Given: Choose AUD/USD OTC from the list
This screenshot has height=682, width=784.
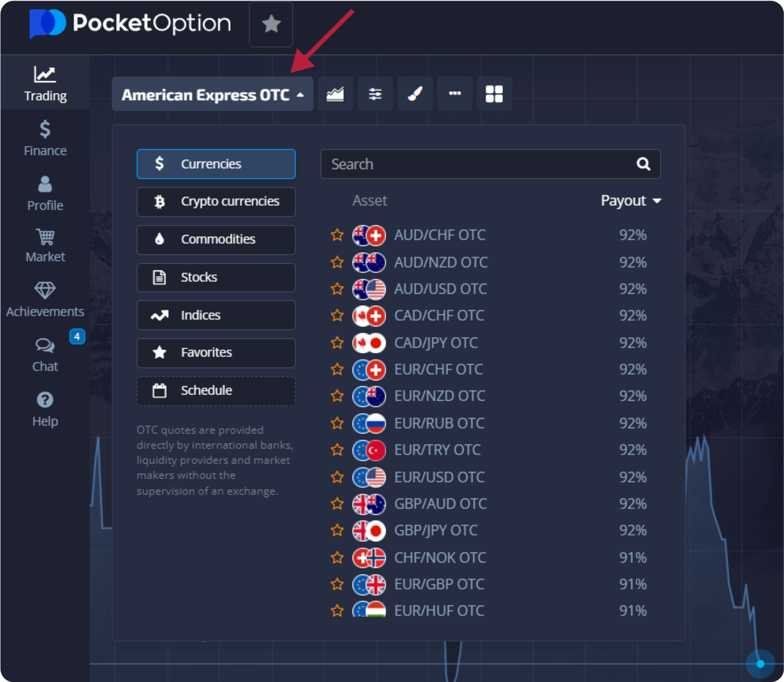Looking at the screenshot, I should click(x=490, y=289).
